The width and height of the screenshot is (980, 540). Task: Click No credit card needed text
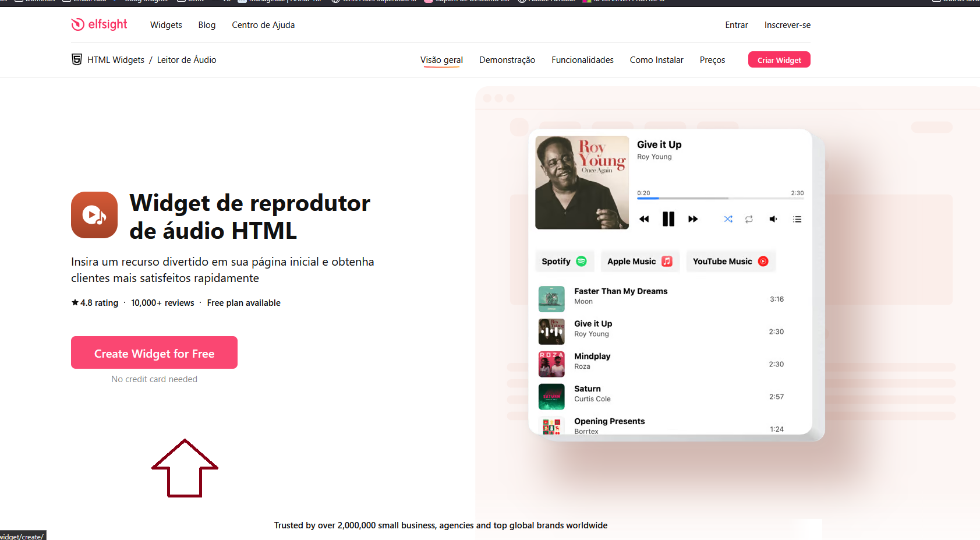[x=154, y=379]
